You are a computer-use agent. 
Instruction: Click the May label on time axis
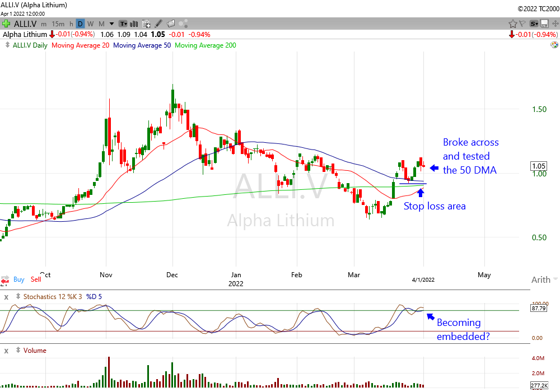[484, 274]
